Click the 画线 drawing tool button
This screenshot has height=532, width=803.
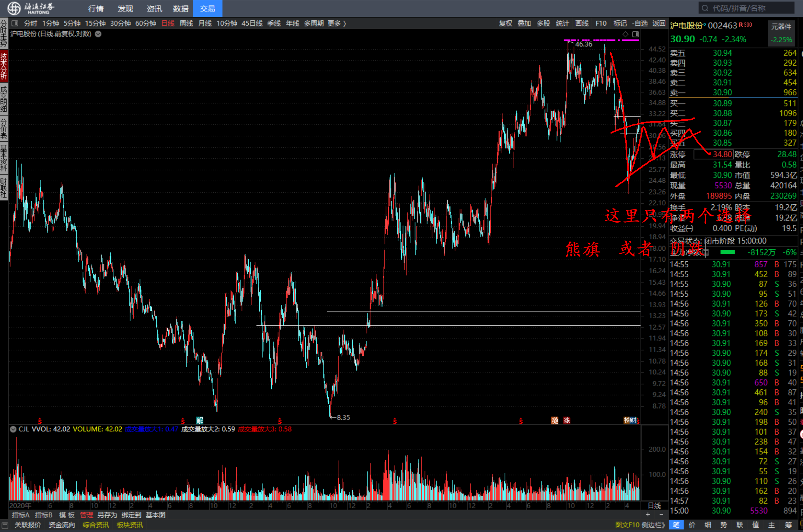(x=581, y=23)
